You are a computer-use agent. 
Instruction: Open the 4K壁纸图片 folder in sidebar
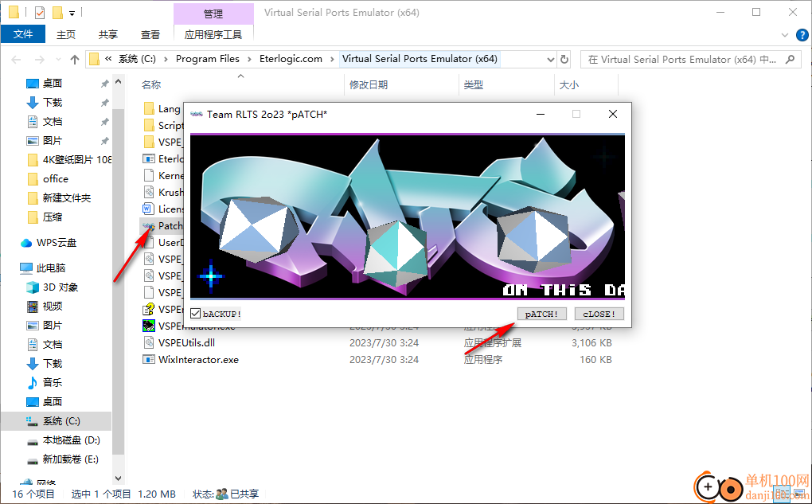76,159
